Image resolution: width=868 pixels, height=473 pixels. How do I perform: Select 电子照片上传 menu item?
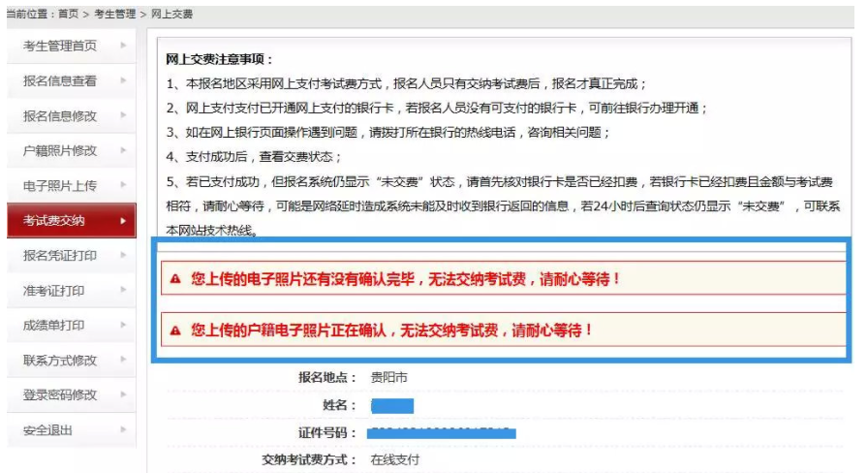click(60, 185)
